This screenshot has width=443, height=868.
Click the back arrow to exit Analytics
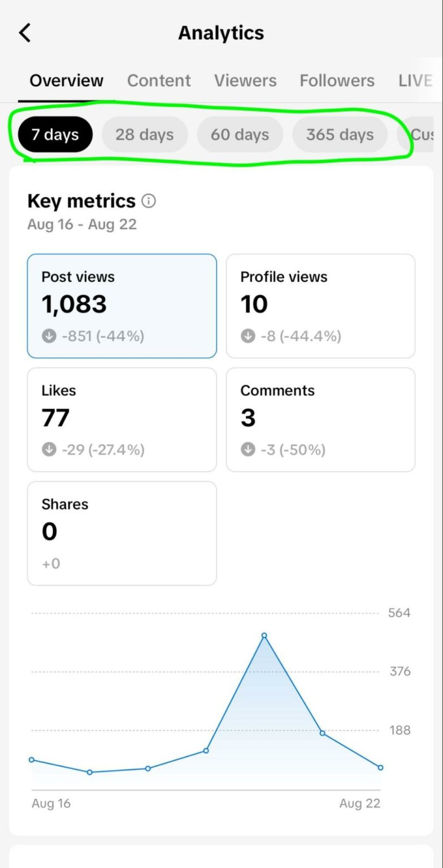click(24, 32)
